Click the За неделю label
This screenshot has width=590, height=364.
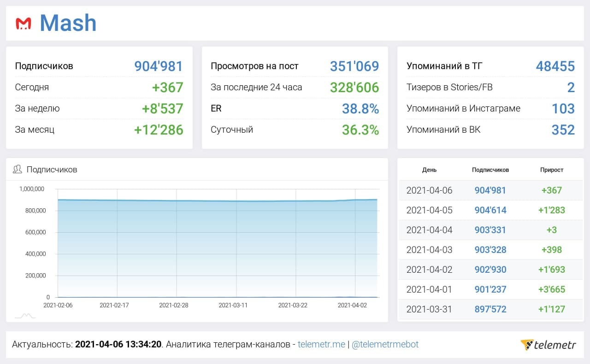click(x=37, y=108)
